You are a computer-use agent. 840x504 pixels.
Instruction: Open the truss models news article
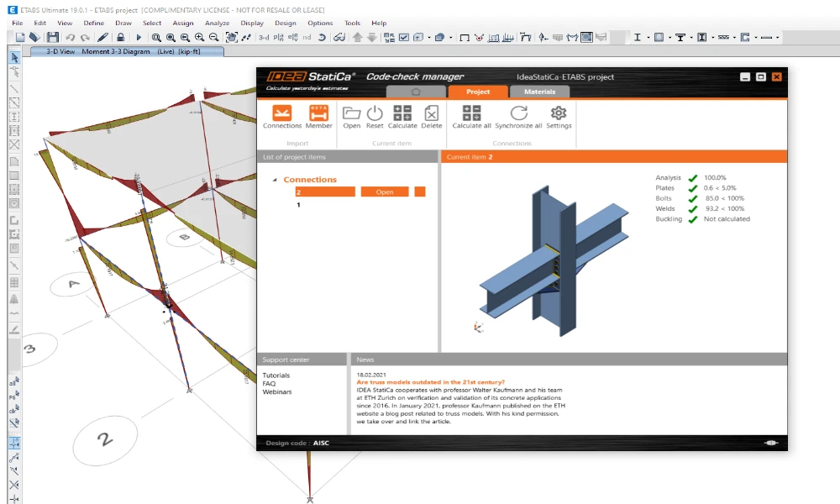coord(431,382)
